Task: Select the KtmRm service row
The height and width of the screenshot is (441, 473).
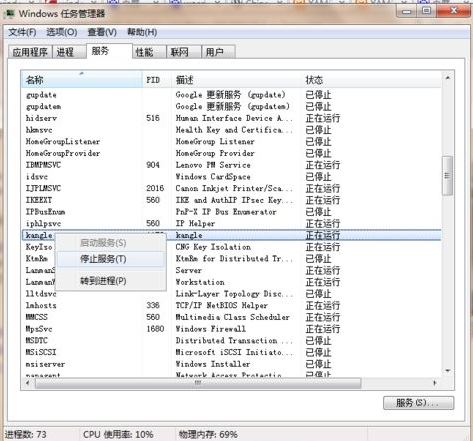Action: [x=232, y=259]
